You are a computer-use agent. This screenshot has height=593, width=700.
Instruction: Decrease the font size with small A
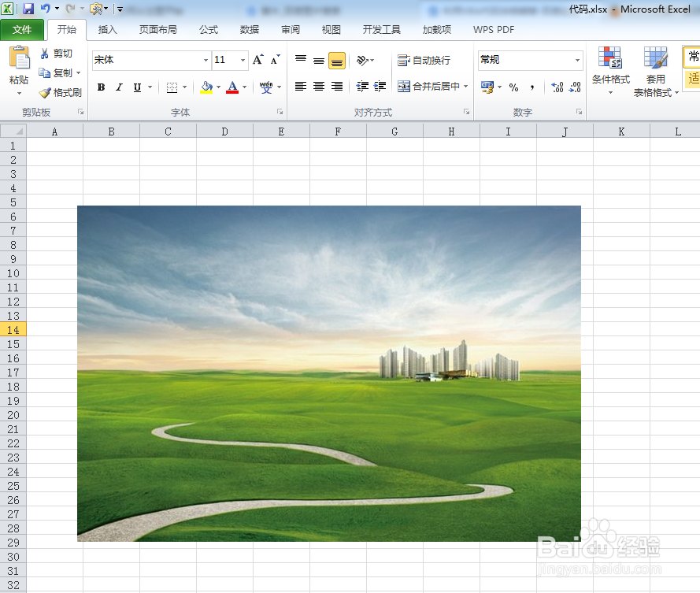tap(275, 59)
